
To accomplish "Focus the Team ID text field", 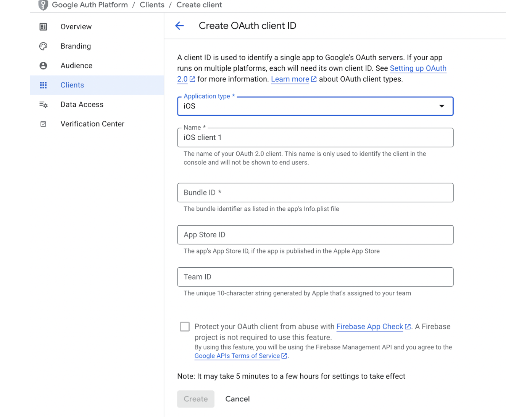I will [x=315, y=277].
